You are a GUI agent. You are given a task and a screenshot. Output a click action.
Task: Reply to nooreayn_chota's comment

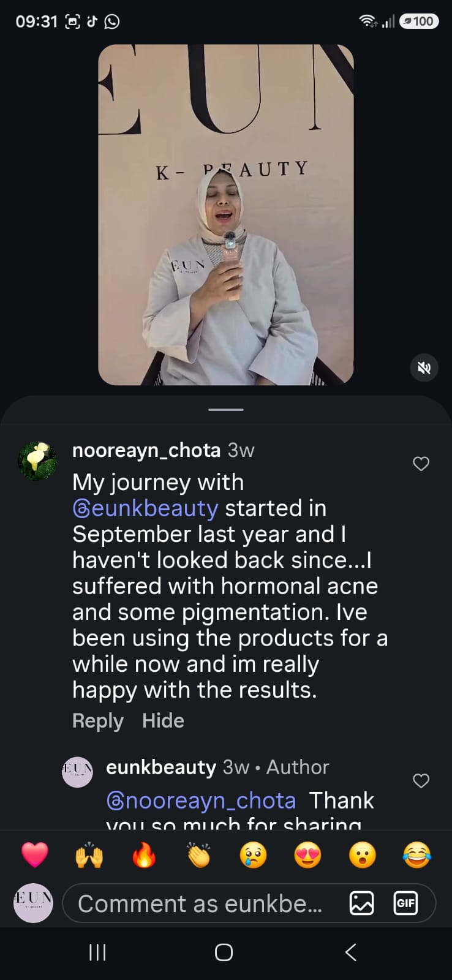tap(98, 721)
